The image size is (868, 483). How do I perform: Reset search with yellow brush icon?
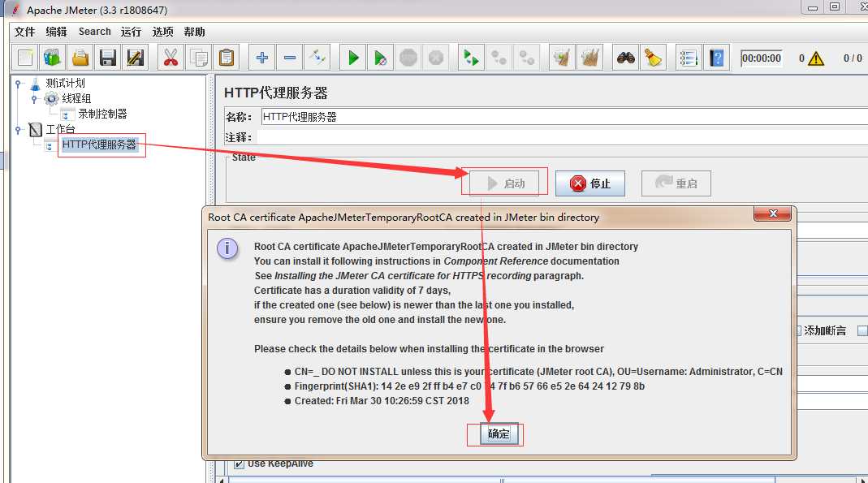[x=653, y=58]
